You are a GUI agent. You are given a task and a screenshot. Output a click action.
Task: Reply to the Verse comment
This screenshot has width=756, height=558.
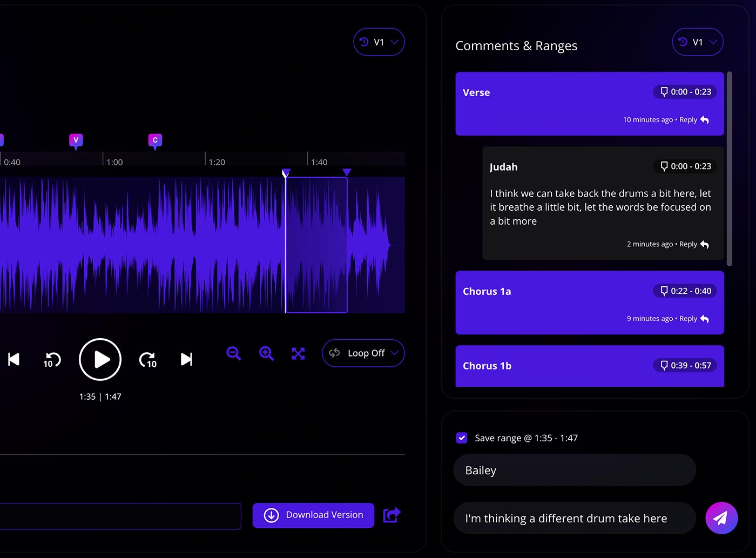(x=694, y=120)
